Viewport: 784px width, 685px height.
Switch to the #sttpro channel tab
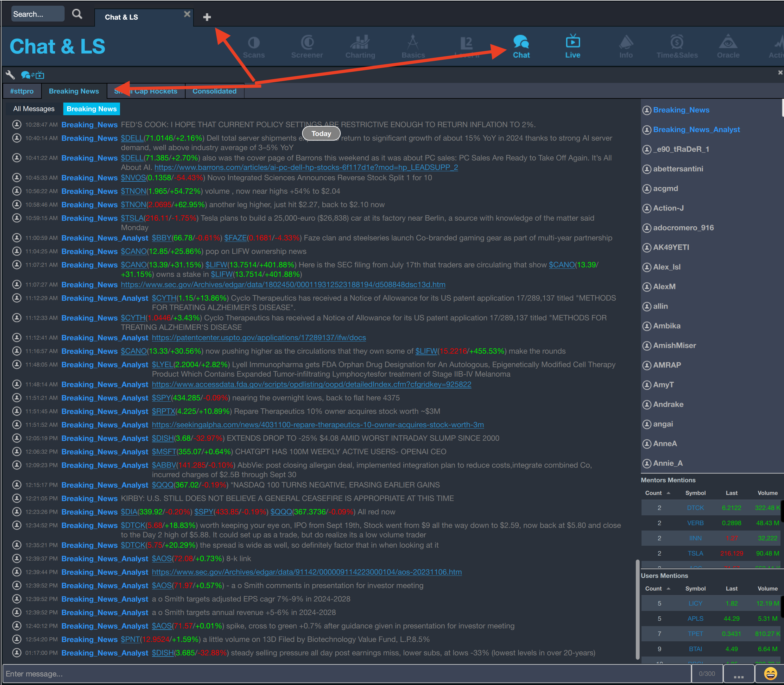(x=22, y=91)
